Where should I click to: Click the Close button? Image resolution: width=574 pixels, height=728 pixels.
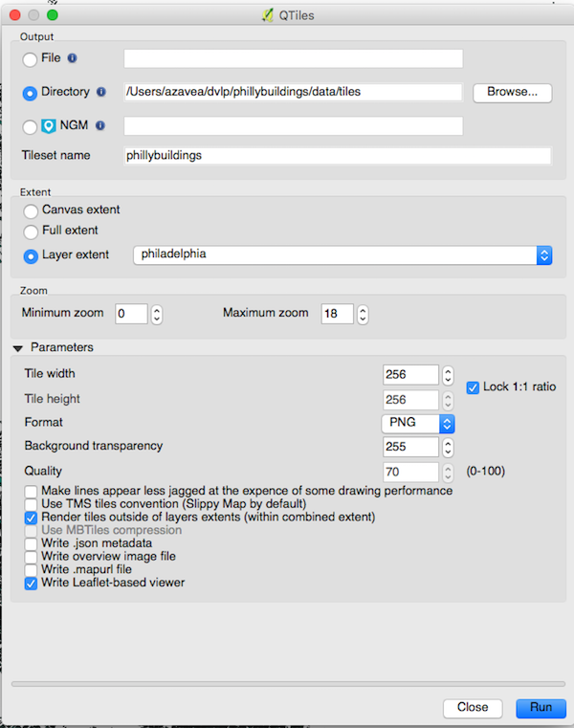click(473, 708)
